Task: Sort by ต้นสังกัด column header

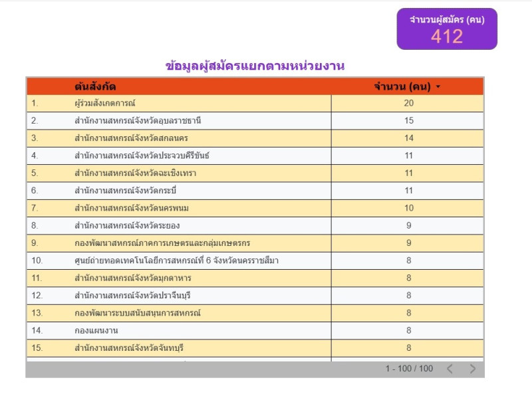Action: click(96, 86)
